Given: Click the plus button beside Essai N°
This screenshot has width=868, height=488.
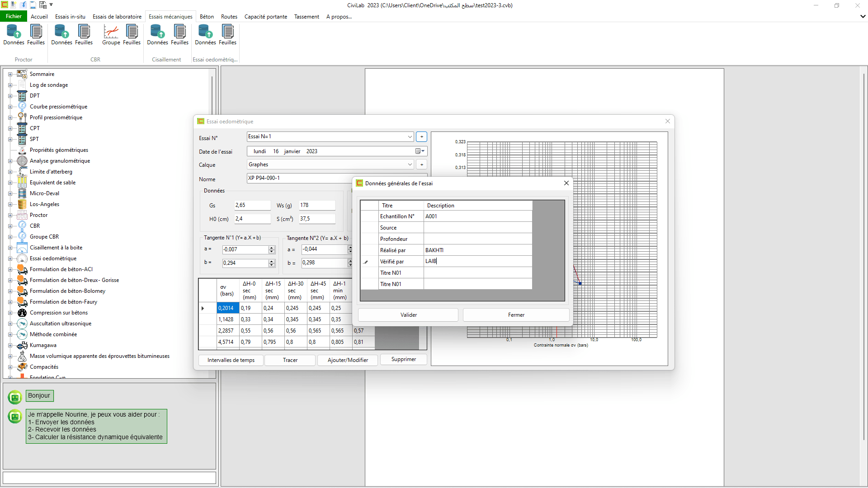Looking at the screenshot, I should pos(421,136).
